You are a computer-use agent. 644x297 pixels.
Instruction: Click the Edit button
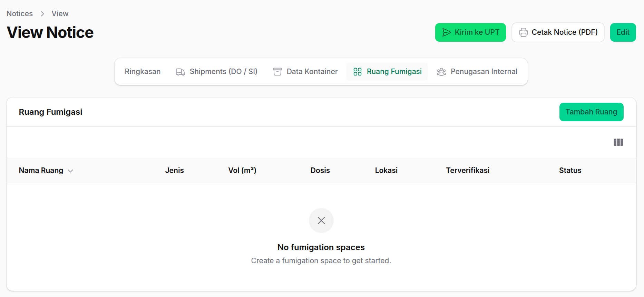[623, 32]
